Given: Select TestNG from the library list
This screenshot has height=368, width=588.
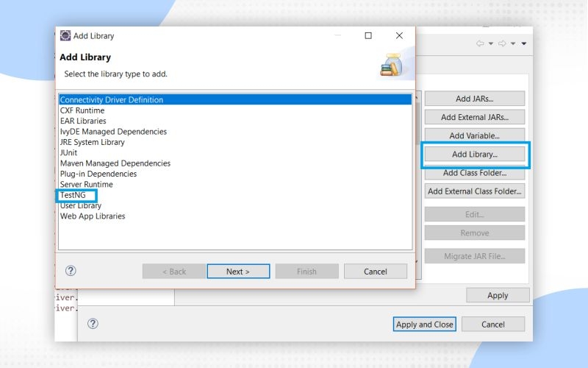Looking at the screenshot, I should tap(73, 195).
